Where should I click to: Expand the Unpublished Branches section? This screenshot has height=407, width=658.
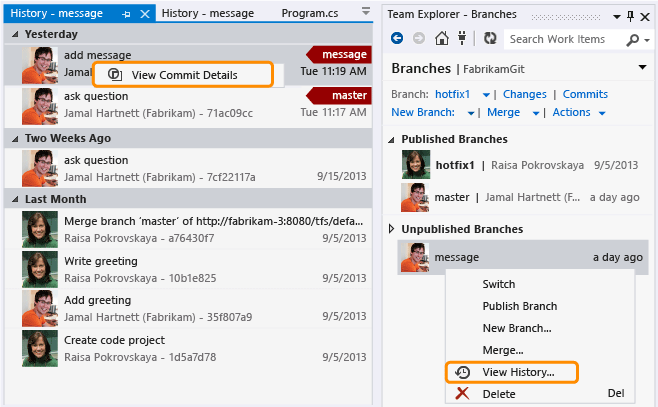392,229
